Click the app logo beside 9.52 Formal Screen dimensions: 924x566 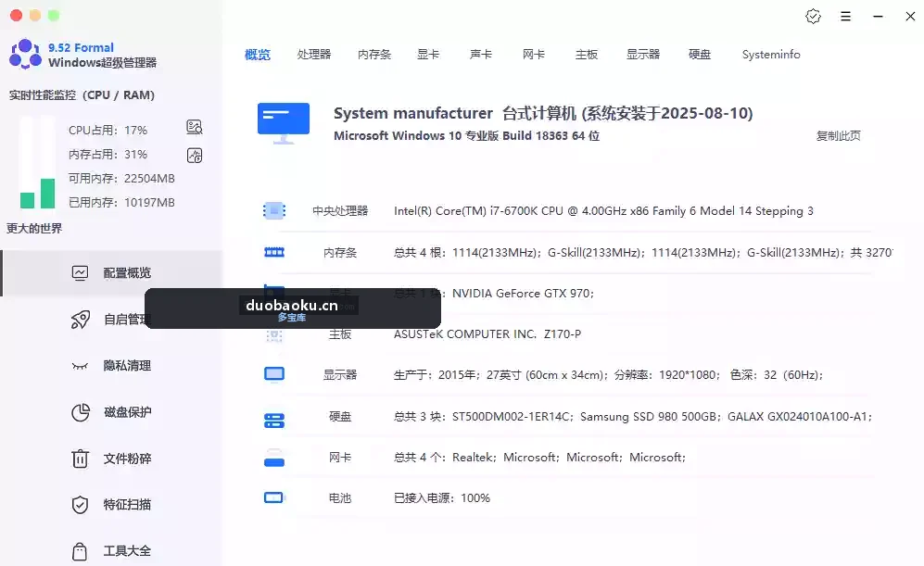click(25, 54)
